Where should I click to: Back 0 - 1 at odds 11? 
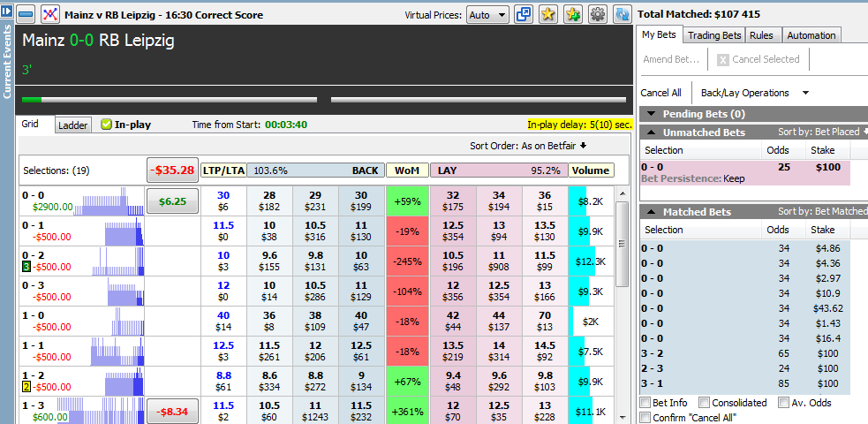coord(361,231)
